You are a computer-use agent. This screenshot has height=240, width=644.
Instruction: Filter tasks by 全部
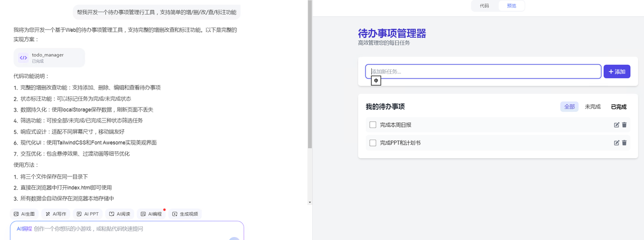[569, 107]
